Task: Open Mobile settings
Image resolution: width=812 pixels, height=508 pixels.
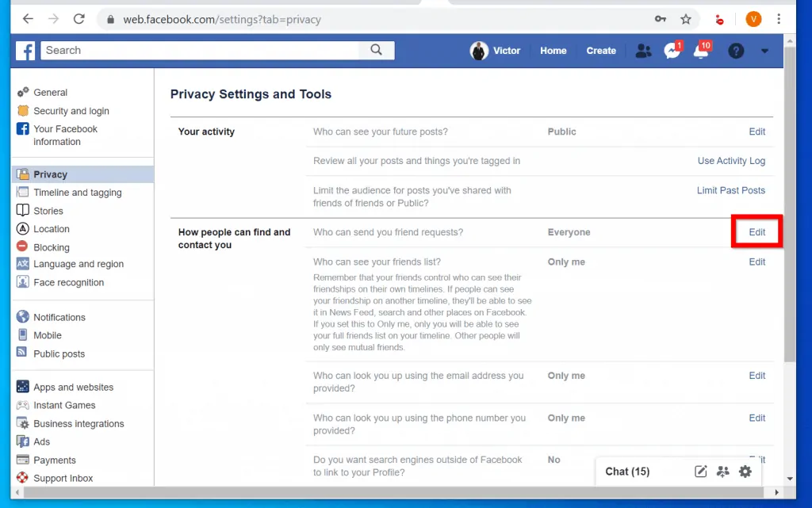Action: [x=47, y=335]
